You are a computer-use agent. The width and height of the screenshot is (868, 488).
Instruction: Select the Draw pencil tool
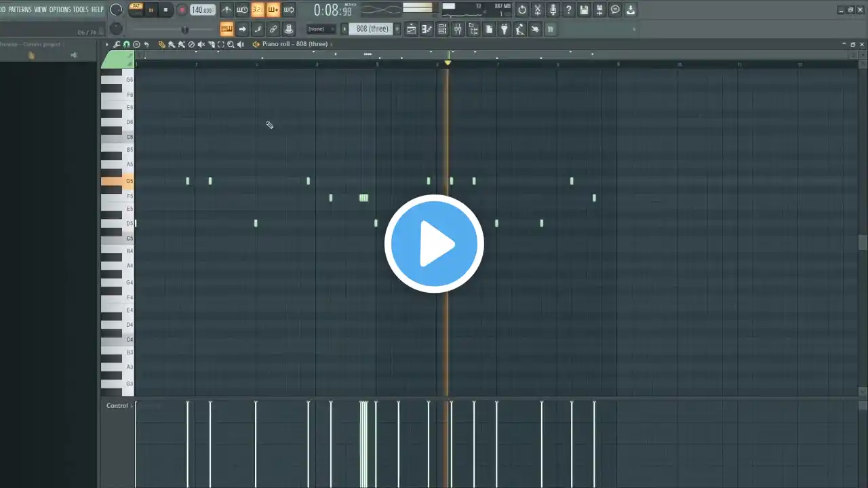pyautogui.click(x=161, y=44)
